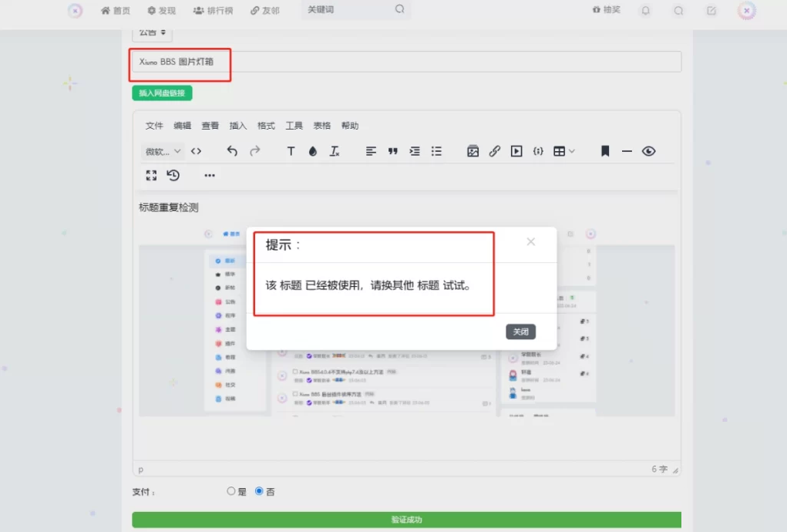Select the 是 payment radio button
The width and height of the screenshot is (787, 532).
pyautogui.click(x=231, y=491)
